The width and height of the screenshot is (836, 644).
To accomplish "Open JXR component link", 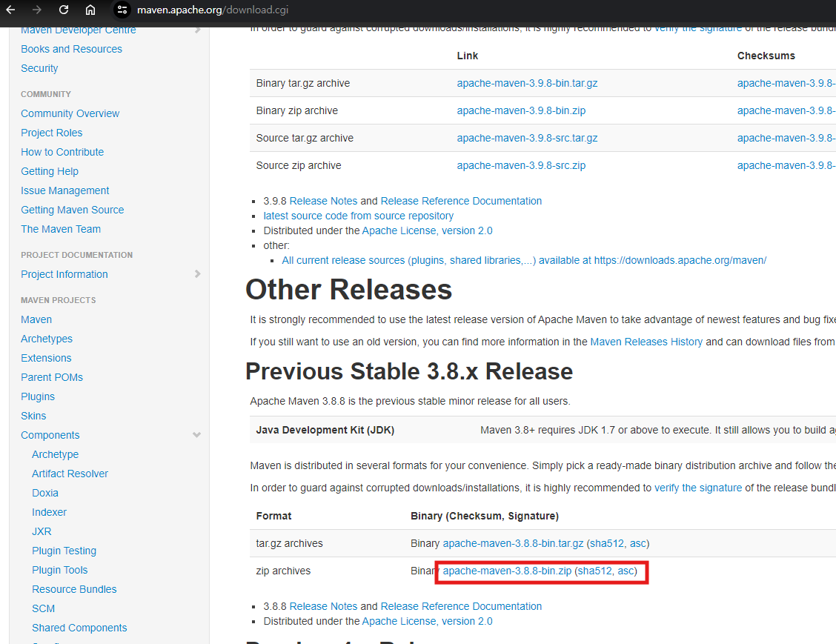I will click(x=42, y=531).
